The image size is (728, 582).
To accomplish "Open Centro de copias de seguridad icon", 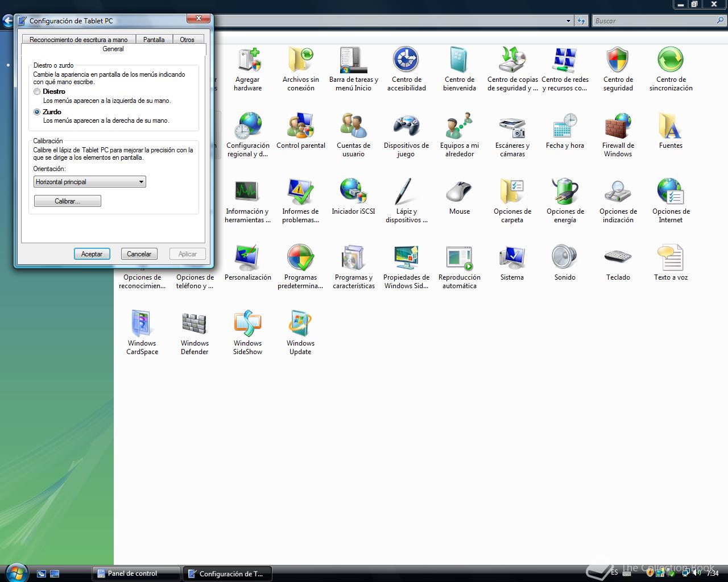I will pos(512,60).
